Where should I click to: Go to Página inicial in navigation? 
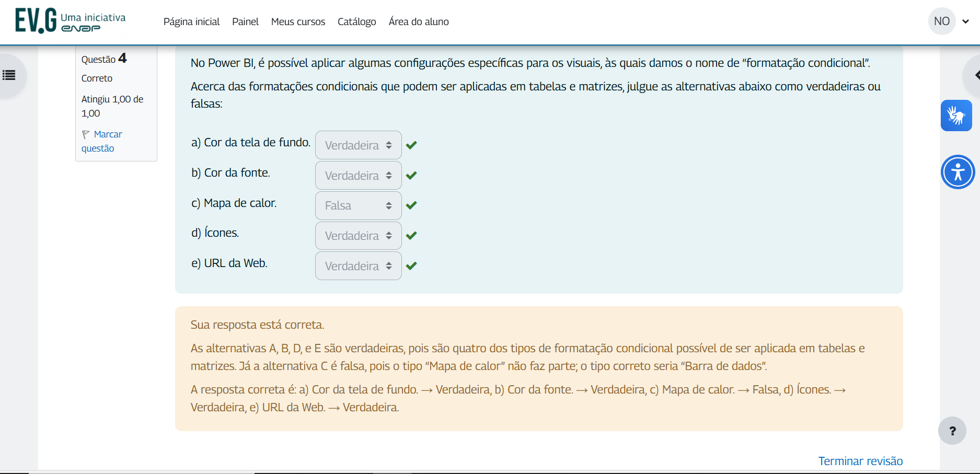tap(191, 21)
